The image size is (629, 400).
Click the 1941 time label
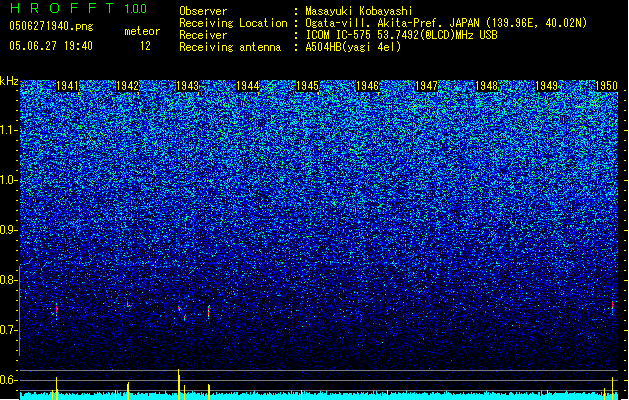tap(67, 86)
